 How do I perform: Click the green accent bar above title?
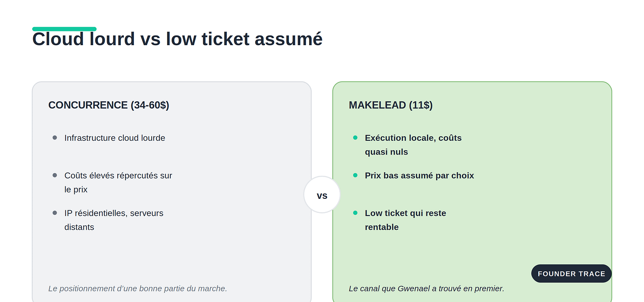(x=64, y=29)
